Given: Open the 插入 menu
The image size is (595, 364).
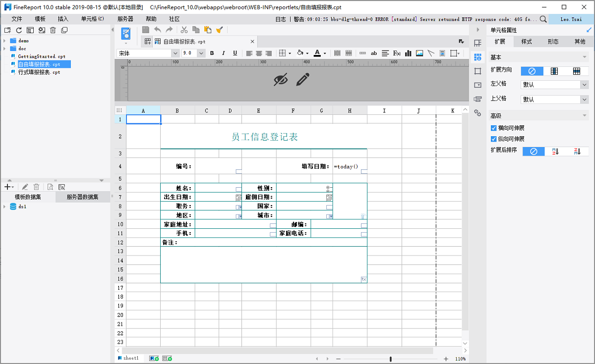Looking at the screenshot, I should 63,19.
